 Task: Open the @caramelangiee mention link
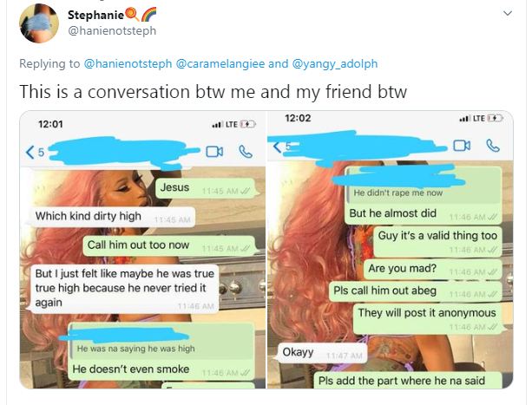220,63
